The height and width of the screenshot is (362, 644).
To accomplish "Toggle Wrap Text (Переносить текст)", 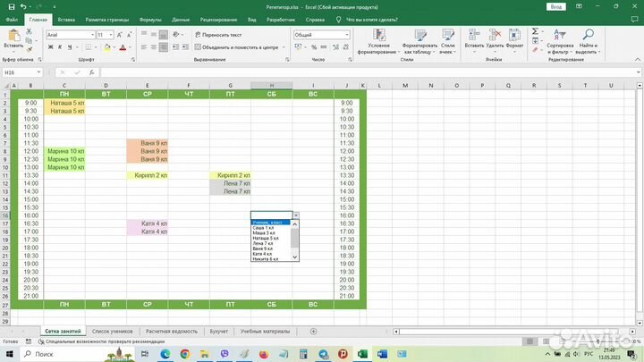I will pos(218,35).
